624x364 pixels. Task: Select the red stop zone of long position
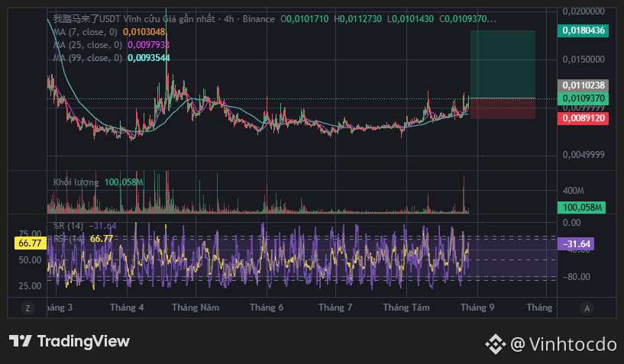click(503, 108)
